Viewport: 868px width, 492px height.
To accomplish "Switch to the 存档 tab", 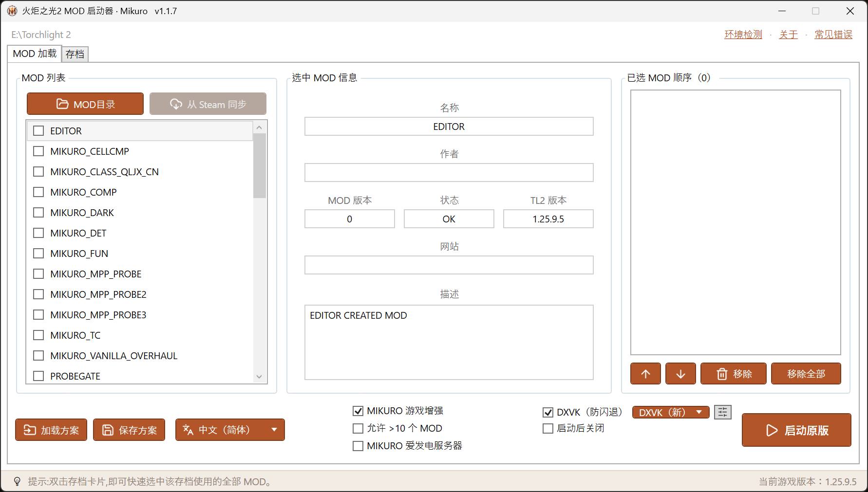I will click(x=75, y=54).
